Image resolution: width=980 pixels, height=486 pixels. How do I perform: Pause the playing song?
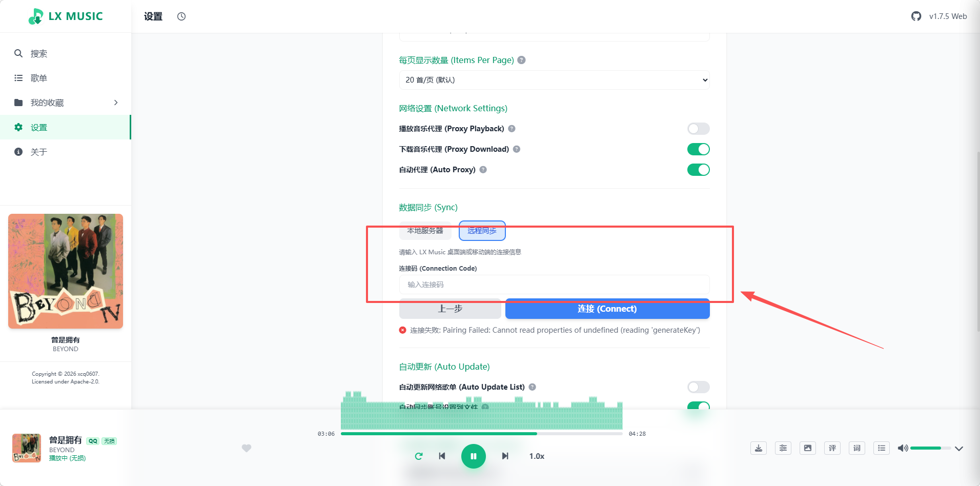474,456
